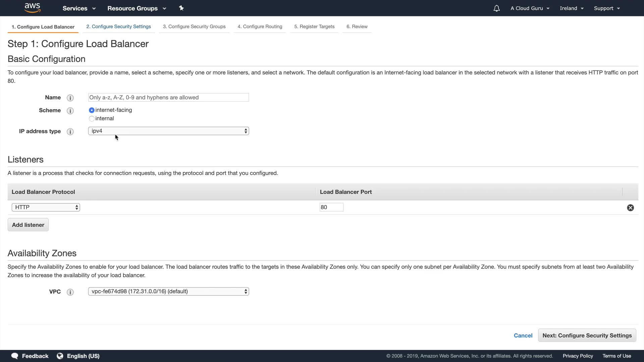Click the AWS logo home icon
The height and width of the screenshot is (362, 644).
(x=33, y=8)
